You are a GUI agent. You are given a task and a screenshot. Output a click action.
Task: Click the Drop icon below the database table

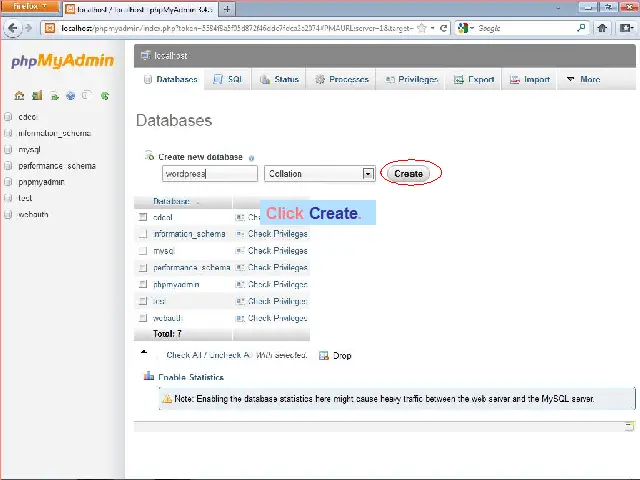[x=324, y=356]
